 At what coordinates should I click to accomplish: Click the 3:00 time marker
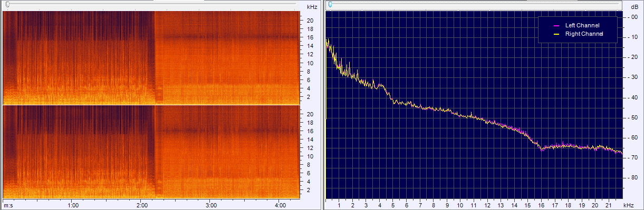tap(211, 205)
